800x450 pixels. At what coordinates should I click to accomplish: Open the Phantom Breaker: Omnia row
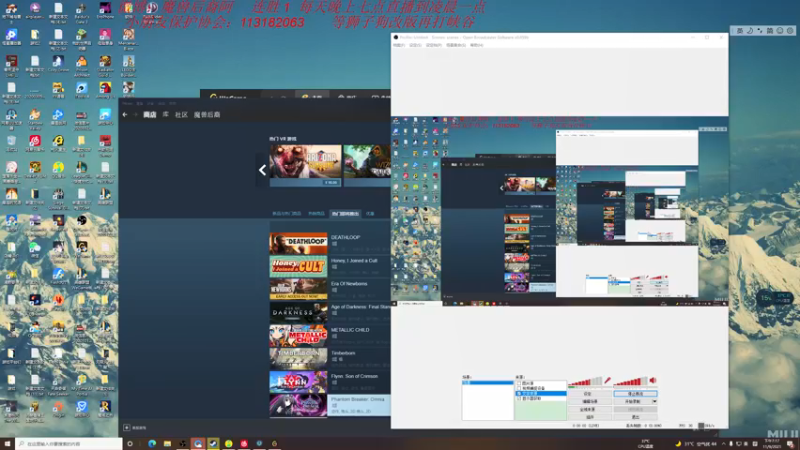[330, 405]
